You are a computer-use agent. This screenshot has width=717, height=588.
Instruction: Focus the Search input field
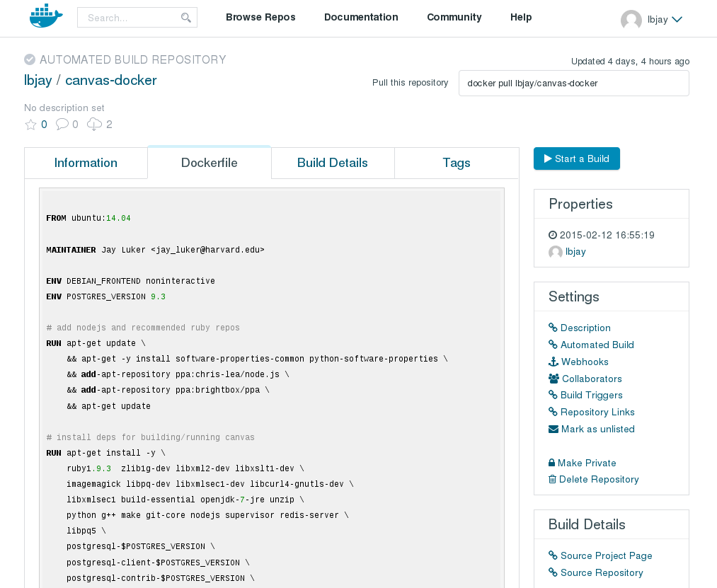137,18
